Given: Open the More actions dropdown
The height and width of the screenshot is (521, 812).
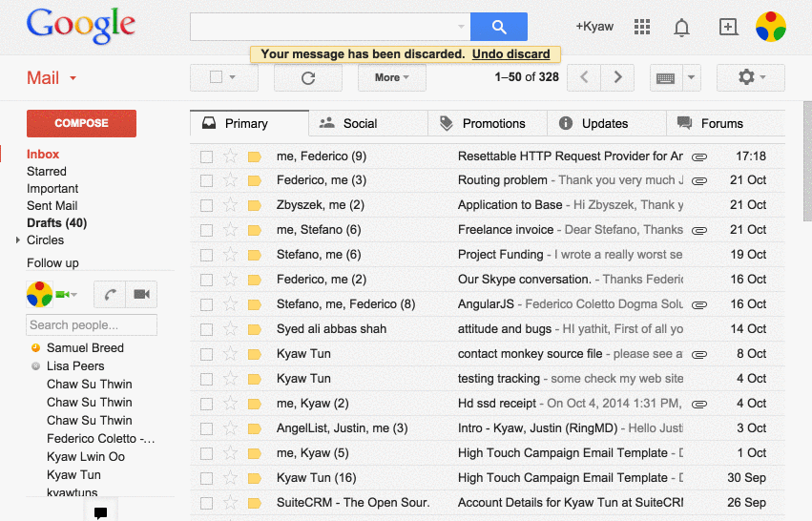Looking at the screenshot, I should tap(392, 77).
